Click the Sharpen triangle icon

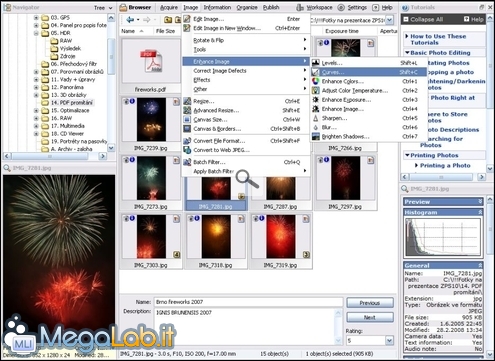coord(315,118)
